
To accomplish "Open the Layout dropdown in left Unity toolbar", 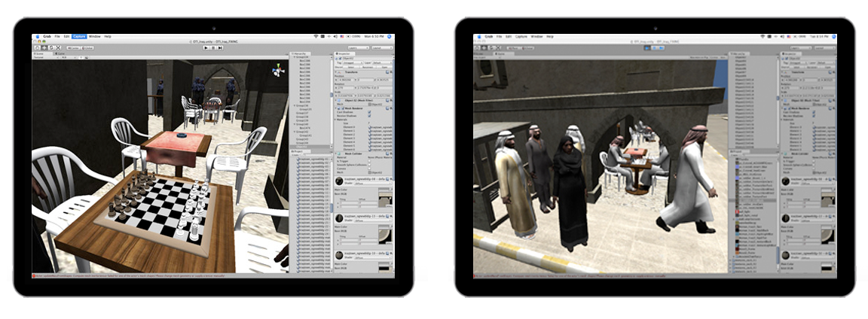I will [x=381, y=47].
